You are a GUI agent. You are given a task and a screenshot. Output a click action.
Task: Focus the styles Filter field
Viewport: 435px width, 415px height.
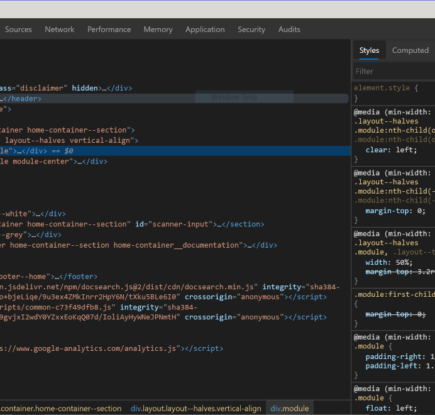(x=394, y=71)
